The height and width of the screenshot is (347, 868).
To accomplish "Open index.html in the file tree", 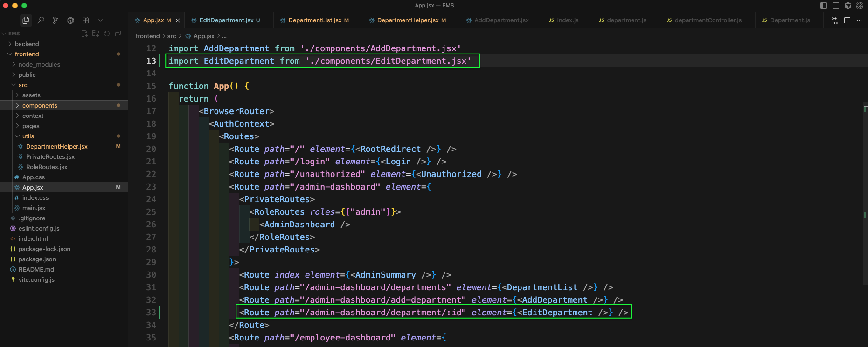I will pyautogui.click(x=64, y=238).
